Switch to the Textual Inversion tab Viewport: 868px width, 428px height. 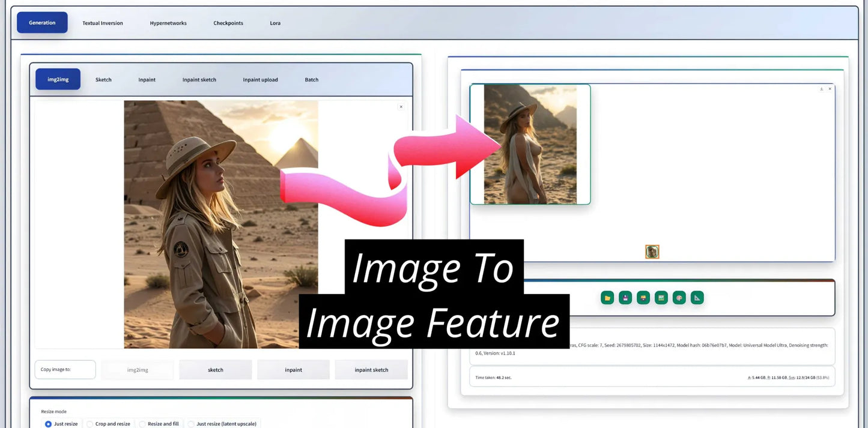(x=103, y=23)
